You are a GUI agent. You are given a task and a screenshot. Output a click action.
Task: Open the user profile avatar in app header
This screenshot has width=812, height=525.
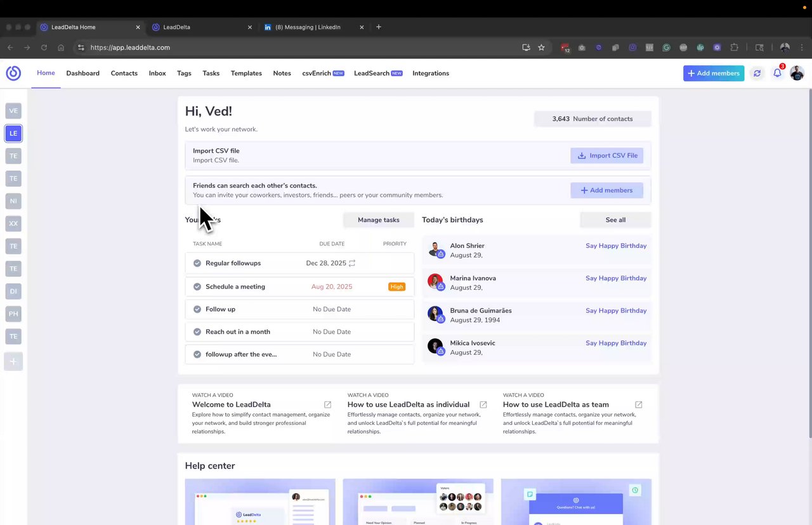point(797,74)
